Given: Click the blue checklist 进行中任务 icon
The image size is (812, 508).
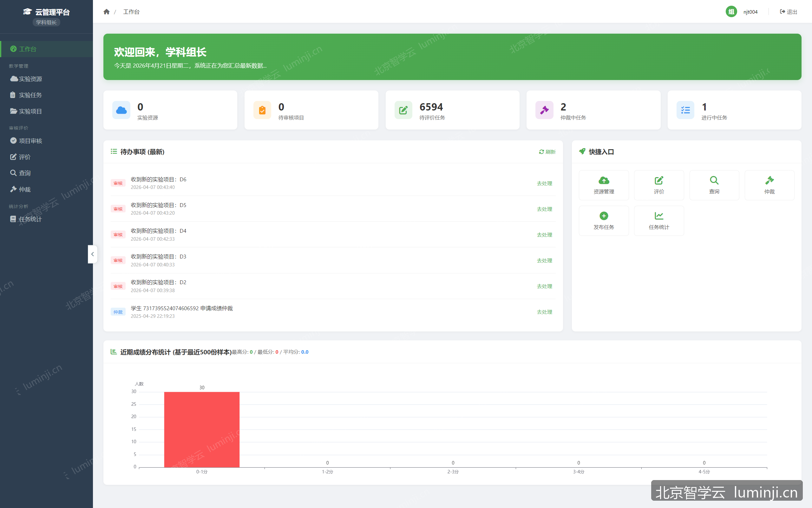Looking at the screenshot, I should (685, 110).
